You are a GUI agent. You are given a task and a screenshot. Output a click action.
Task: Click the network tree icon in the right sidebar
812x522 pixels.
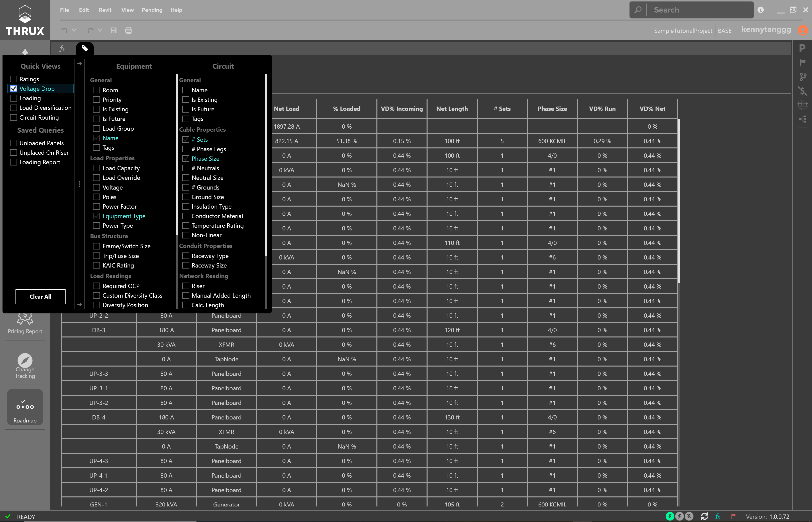coord(802,119)
